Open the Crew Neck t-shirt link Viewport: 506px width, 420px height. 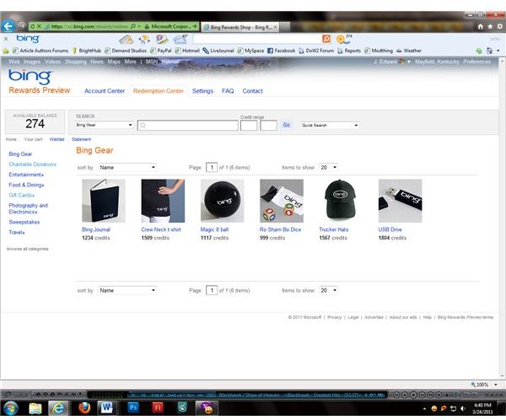[x=161, y=229]
